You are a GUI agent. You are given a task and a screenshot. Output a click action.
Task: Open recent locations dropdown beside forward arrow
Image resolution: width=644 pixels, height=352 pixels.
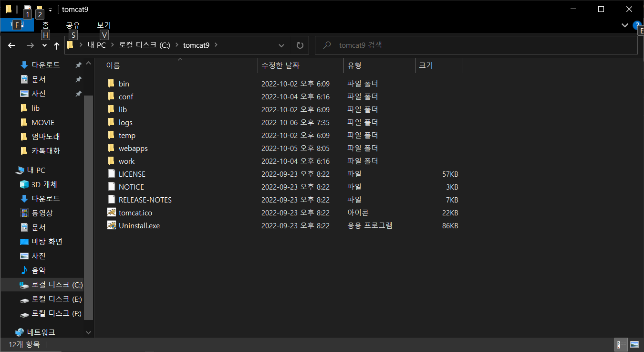coord(44,45)
